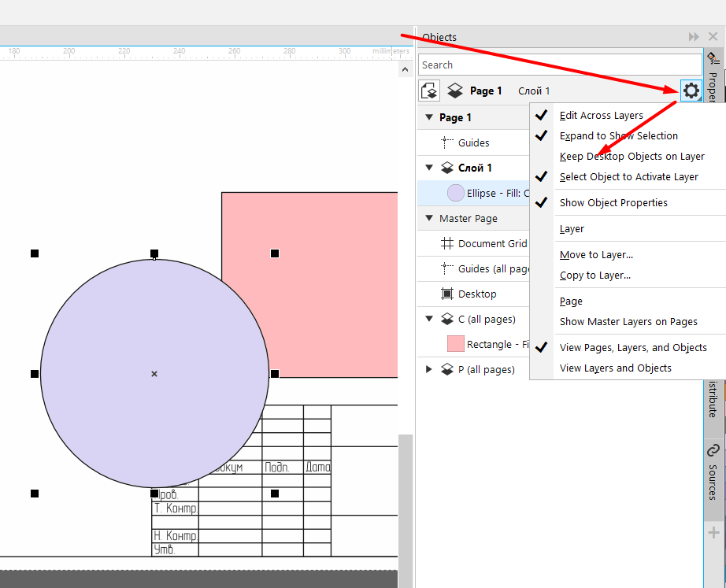The image size is (726, 588).
Task: Collapse the Page 1 tree node
Action: point(429,117)
